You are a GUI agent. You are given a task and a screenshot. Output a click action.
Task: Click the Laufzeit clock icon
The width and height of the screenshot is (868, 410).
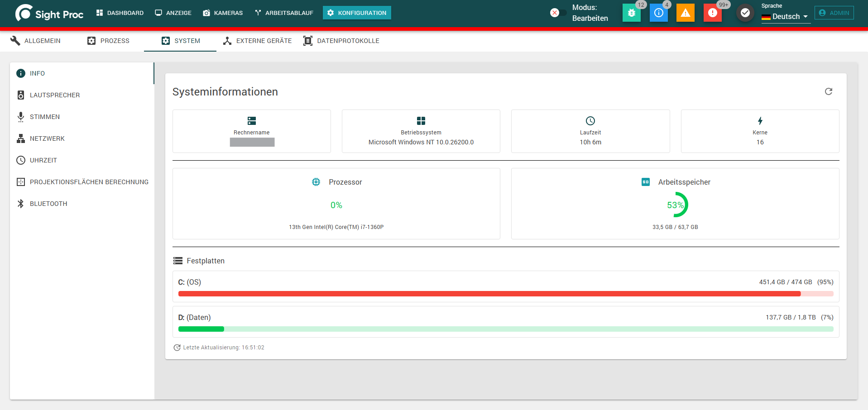pos(590,121)
